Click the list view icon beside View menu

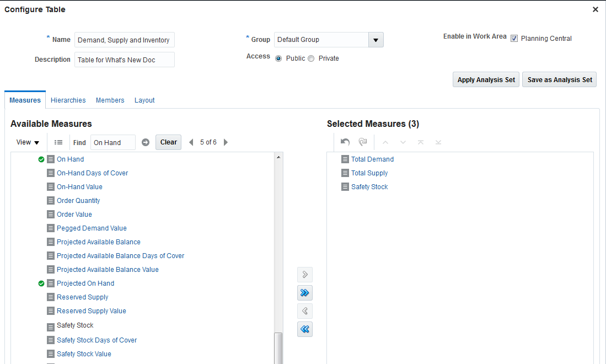point(58,142)
